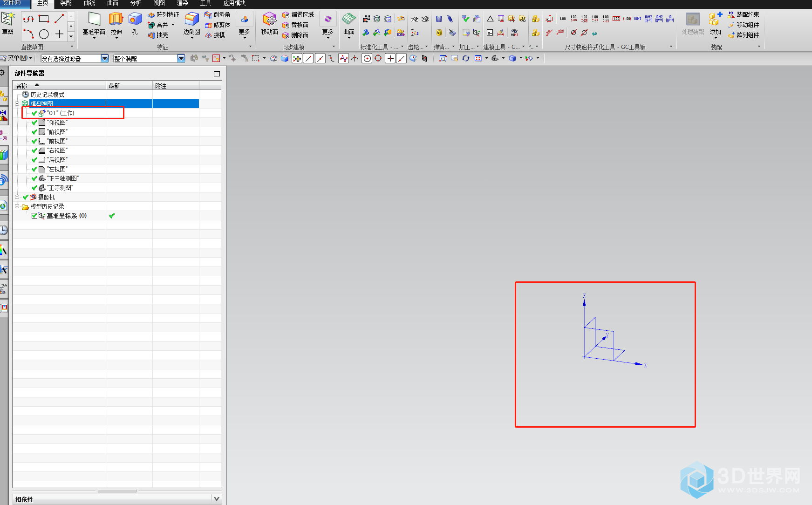Click the 阵列特征 pattern feature tool
The width and height of the screenshot is (812, 505).
(x=164, y=15)
